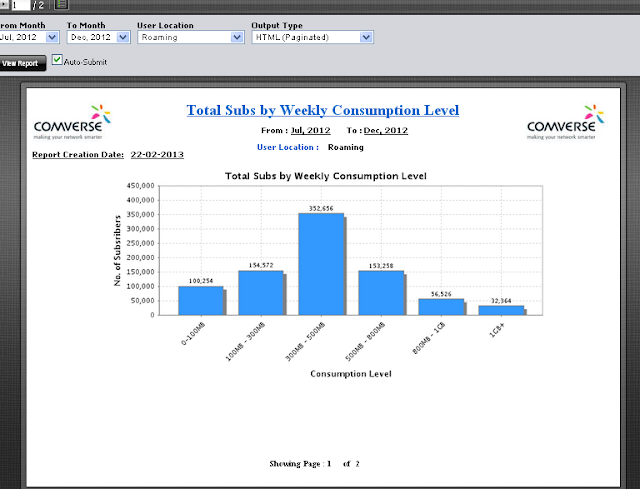Screen dimensions: 640x489
Task: Click the 'User Location :' blue label
Action: tap(288, 147)
